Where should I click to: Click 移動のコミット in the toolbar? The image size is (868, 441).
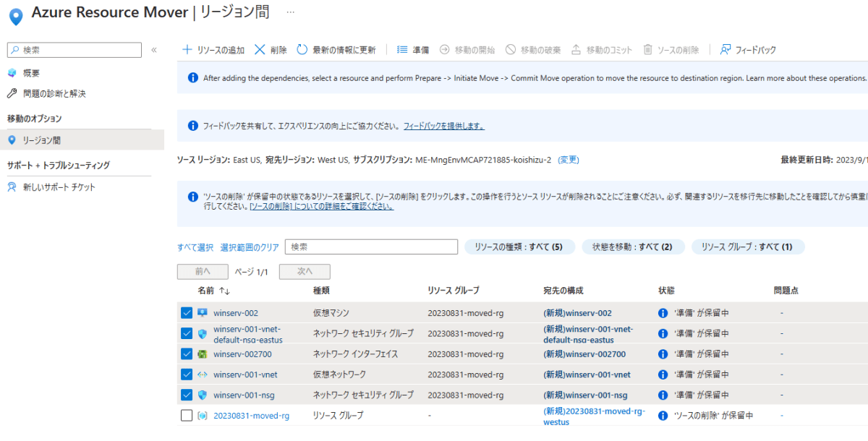pyautogui.click(x=602, y=50)
